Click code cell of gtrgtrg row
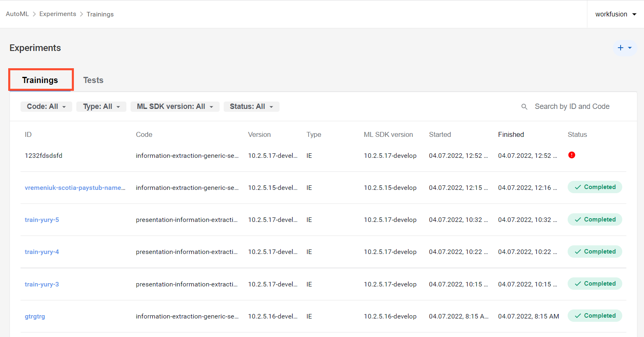 [187, 316]
